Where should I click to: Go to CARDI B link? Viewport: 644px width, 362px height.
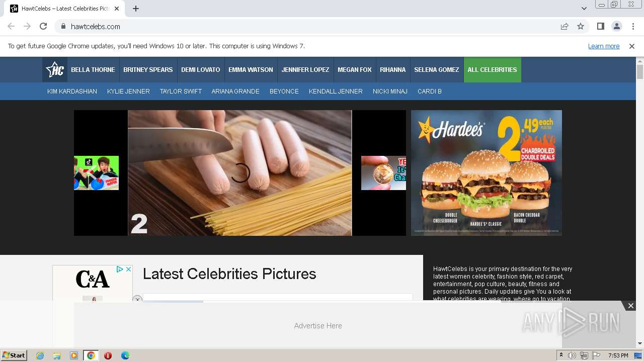[x=430, y=92]
